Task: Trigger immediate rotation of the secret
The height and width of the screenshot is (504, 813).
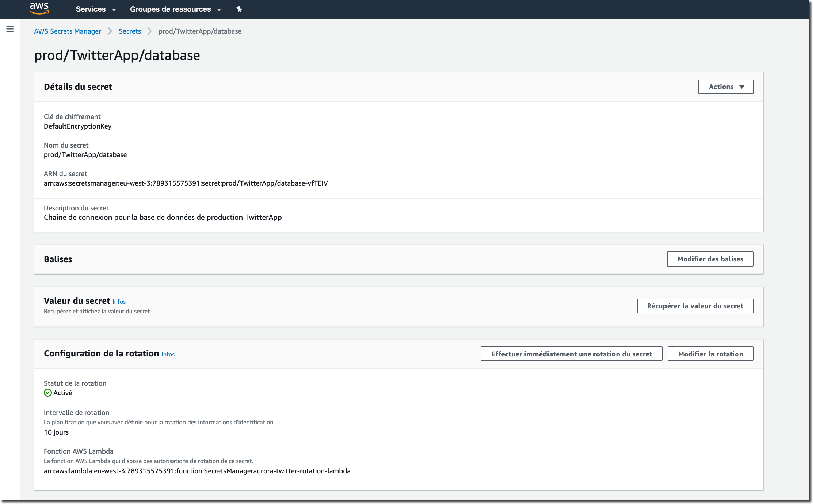Action: click(x=571, y=354)
